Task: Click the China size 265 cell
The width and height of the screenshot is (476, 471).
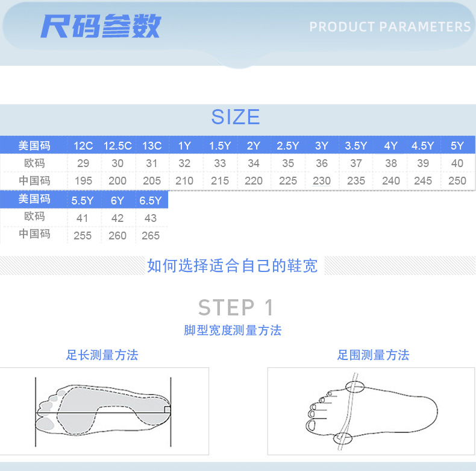Action: coord(151,236)
